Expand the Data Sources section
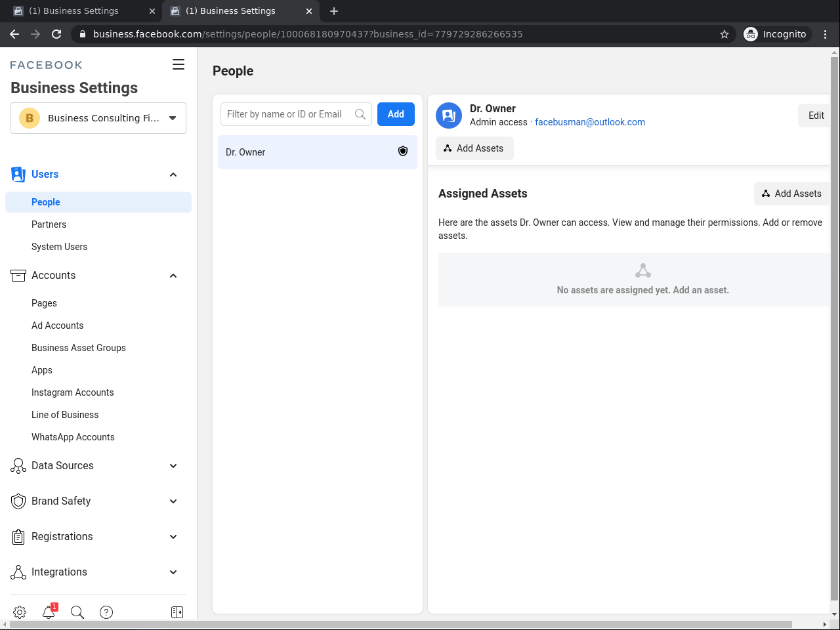 point(173,466)
